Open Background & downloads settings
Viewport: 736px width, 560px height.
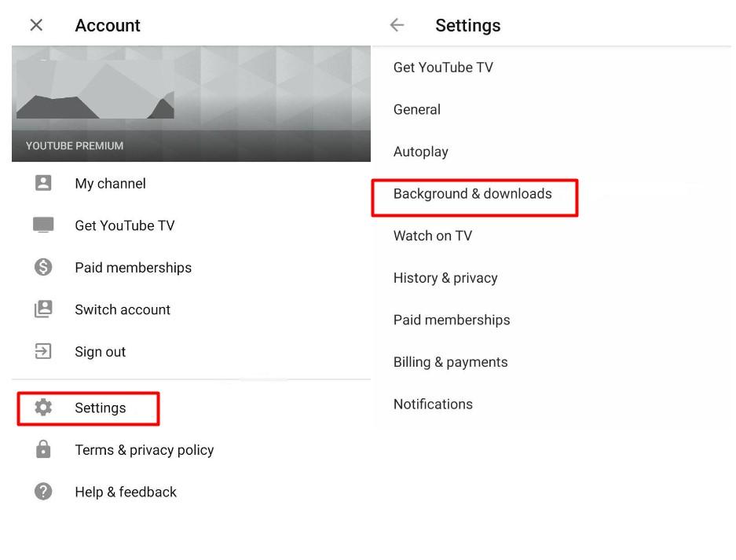(473, 194)
